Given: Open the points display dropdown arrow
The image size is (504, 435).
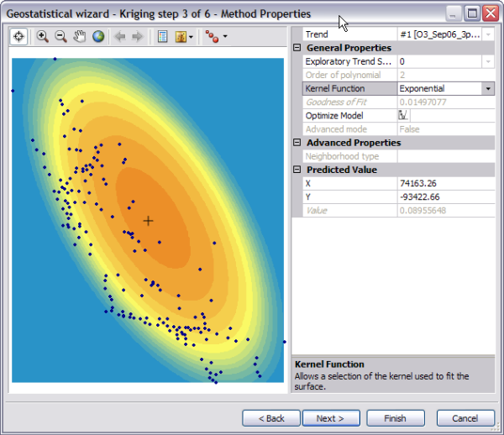Looking at the screenshot, I should click(225, 36).
